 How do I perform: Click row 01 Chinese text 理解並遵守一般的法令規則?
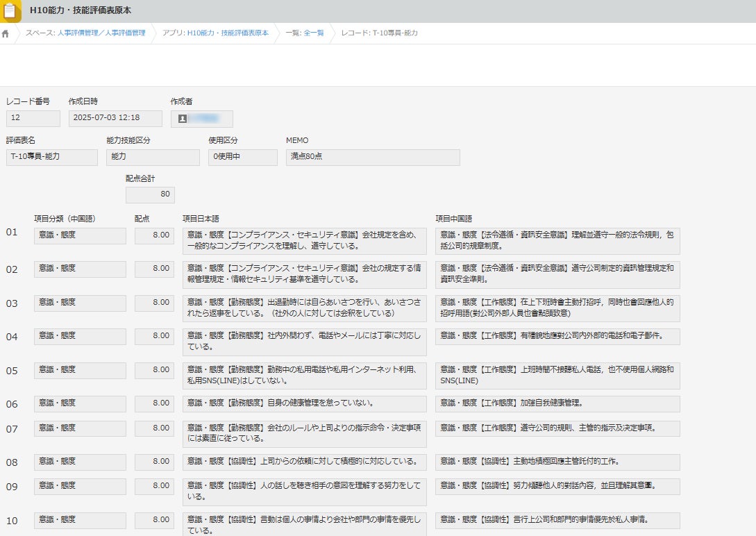(x=557, y=241)
